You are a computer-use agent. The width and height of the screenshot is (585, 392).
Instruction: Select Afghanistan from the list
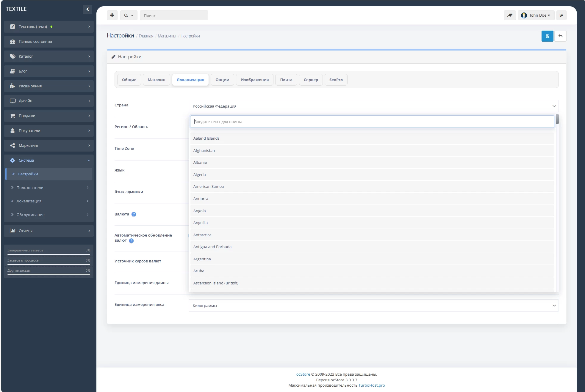372,151
